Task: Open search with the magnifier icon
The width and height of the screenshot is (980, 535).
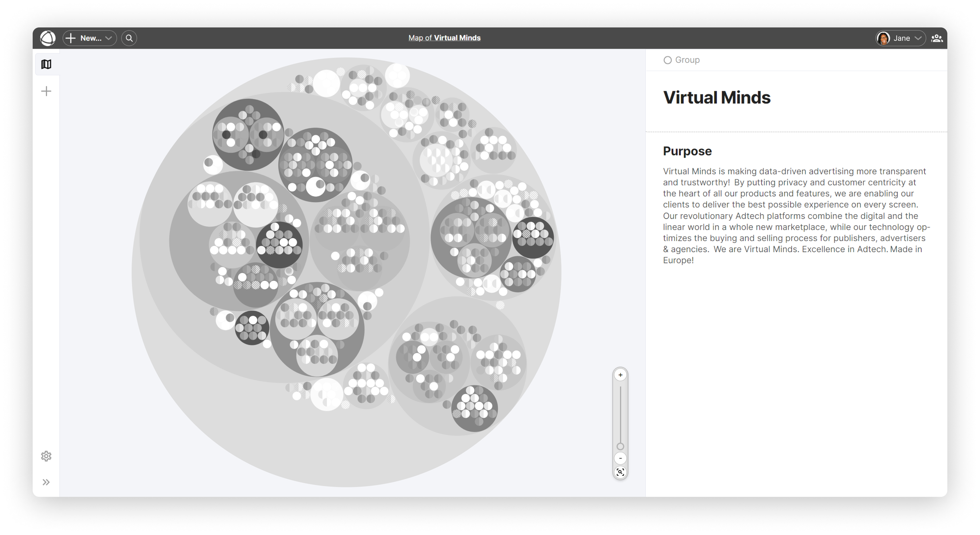Action: pos(129,38)
